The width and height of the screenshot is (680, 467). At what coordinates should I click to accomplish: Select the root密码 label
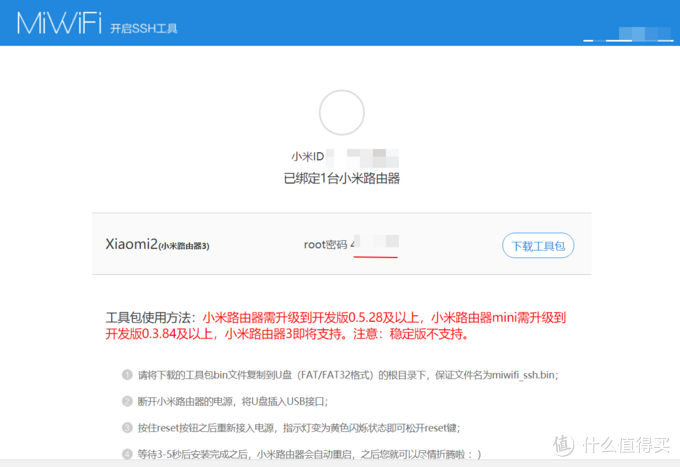tap(325, 245)
